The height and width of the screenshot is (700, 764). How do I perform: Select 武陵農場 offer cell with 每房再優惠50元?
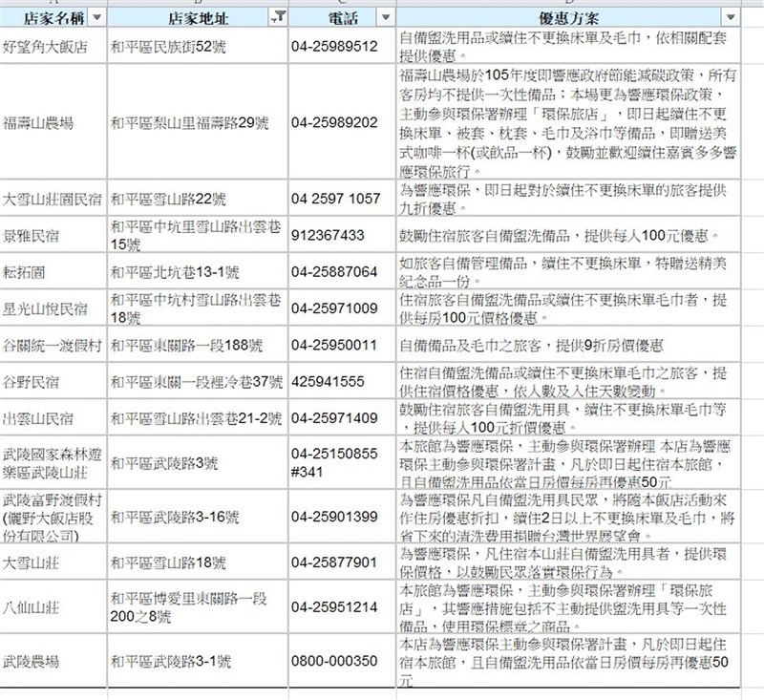(x=568, y=661)
